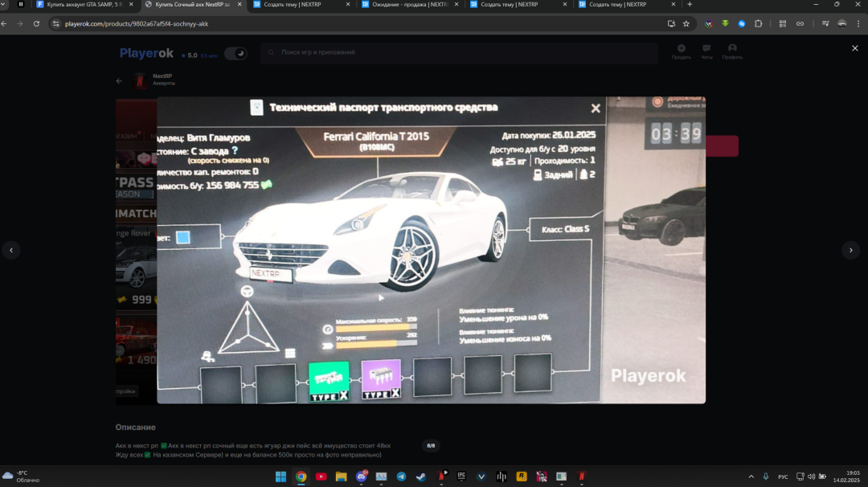Click the back arrow beside NextRP
The image size is (868, 487).
[x=120, y=80]
